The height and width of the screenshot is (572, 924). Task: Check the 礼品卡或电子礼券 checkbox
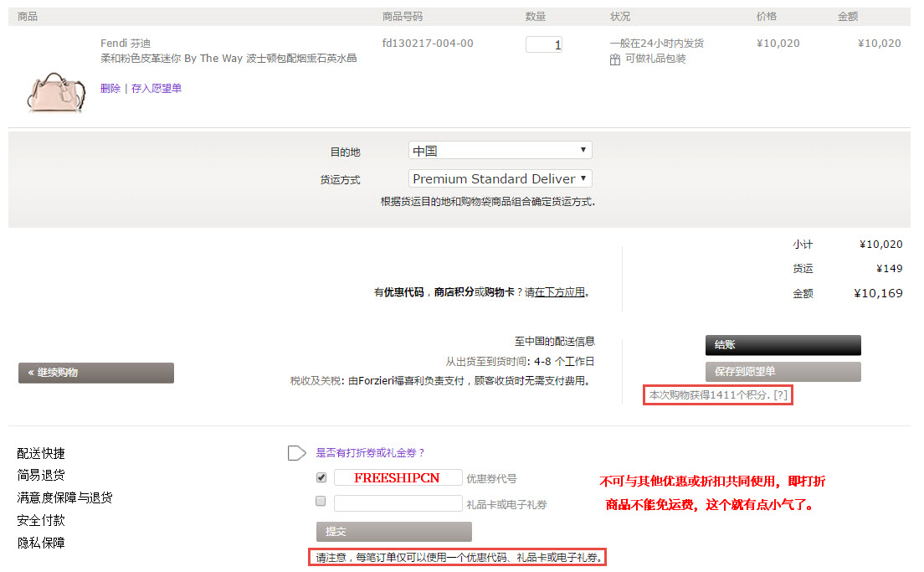coord(321,502)
